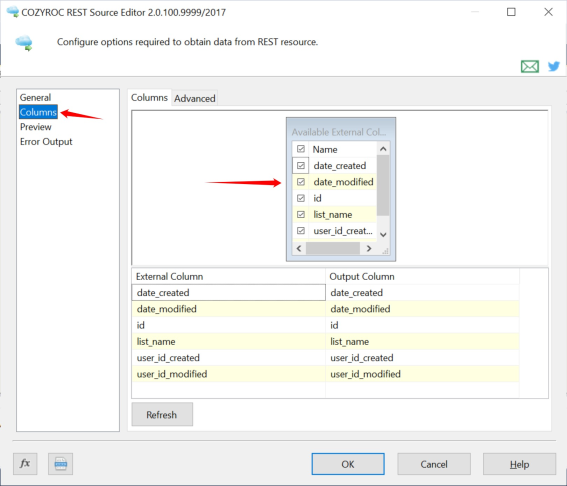Edit the date_modified output column cell
The height and width of the screenshot is (486, 567).
click(422, 309)
